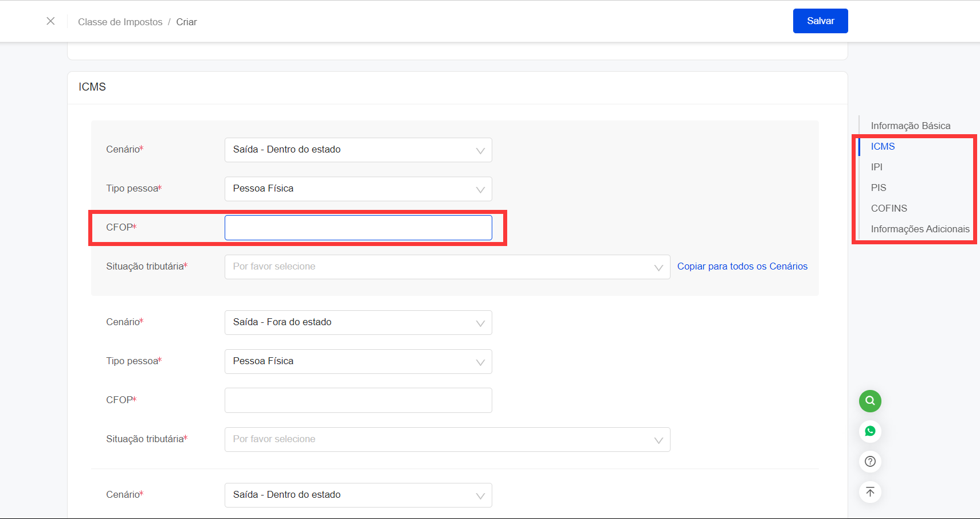
Task: Open Situação tributária dropdown under Fora do estado
Action: tap(447, 439)
